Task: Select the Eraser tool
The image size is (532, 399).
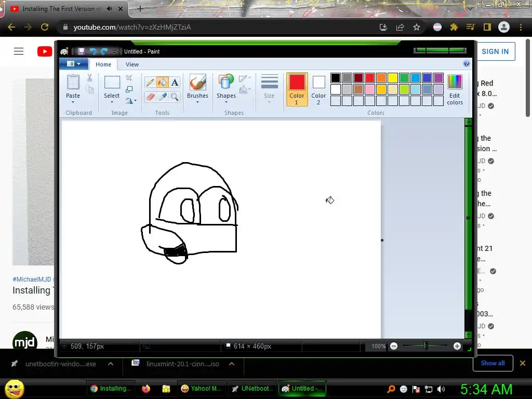Action: (x=150, y=97)
